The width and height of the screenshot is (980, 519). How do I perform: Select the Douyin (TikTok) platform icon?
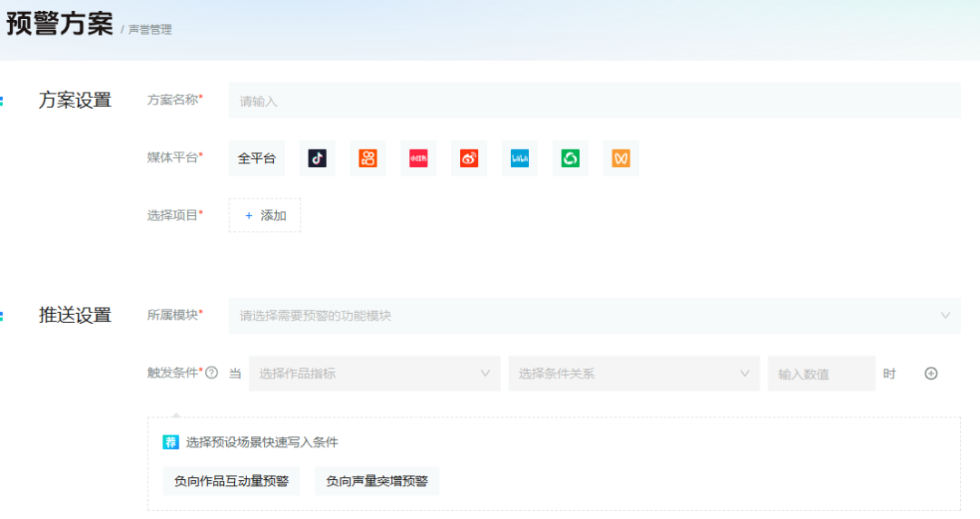point(318,158)
